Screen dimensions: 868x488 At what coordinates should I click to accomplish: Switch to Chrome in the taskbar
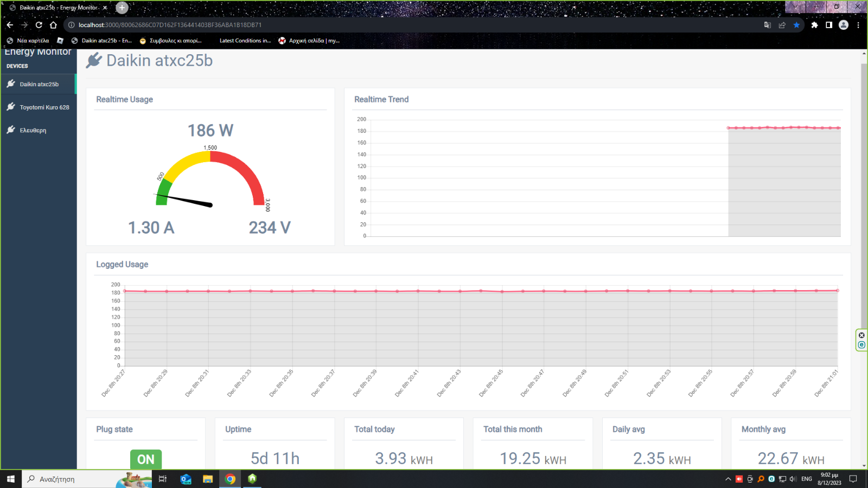pyautogui.click(x=230, y=479)
